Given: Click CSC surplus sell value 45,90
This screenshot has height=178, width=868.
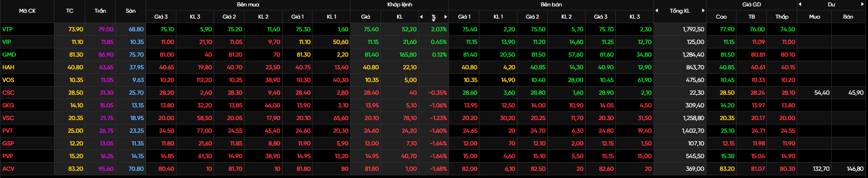Looking at the screenshot, I should tap(855, 93).
